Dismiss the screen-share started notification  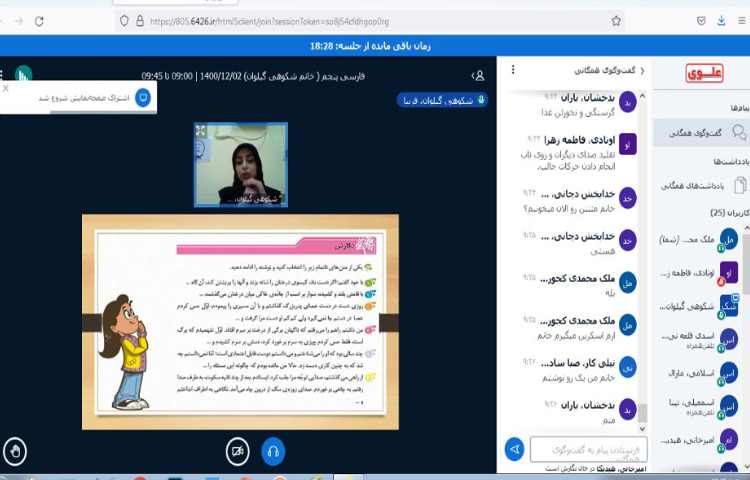6,88
